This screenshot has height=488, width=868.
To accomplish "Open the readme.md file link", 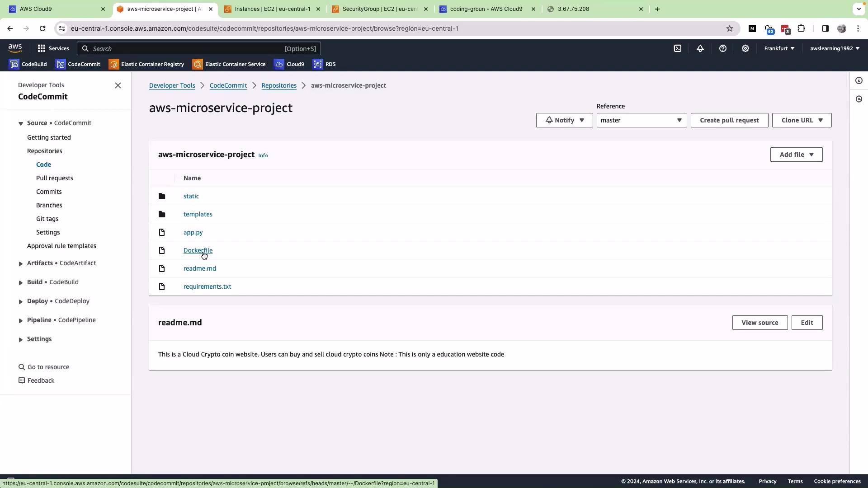I will tap(200, 268).
